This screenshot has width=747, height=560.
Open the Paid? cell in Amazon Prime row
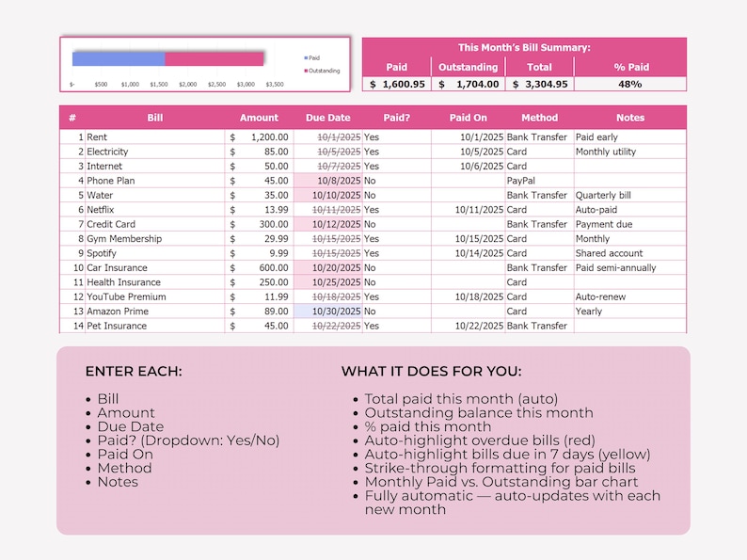point(397,312)
